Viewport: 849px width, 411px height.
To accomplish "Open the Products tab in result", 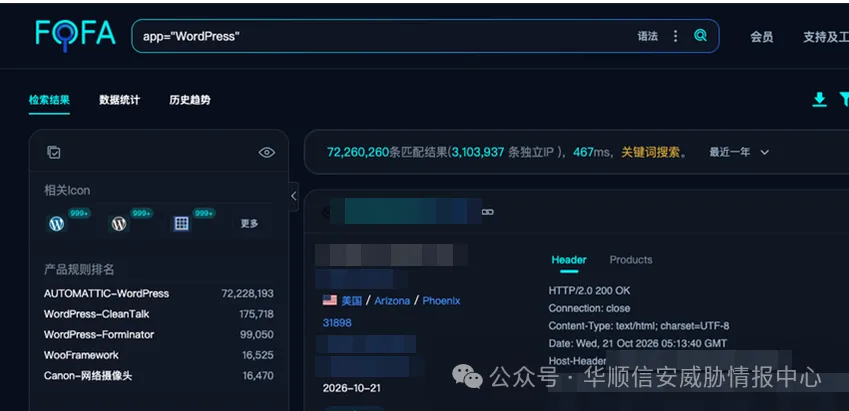I will [x=631, y=260].
